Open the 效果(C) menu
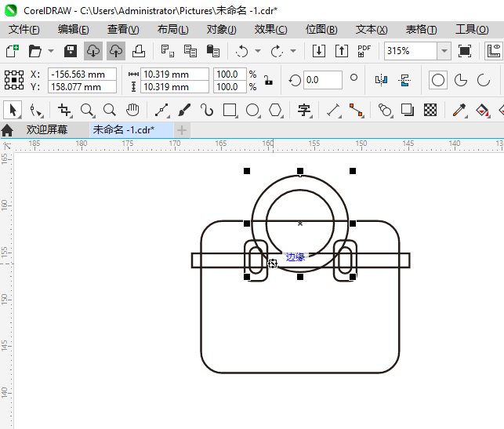Screen dimensions: 504x429 click(270, 29)
